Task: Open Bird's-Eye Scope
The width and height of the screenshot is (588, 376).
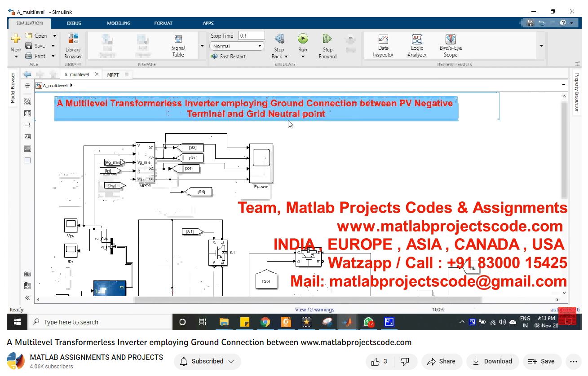Action: point(451,46)
